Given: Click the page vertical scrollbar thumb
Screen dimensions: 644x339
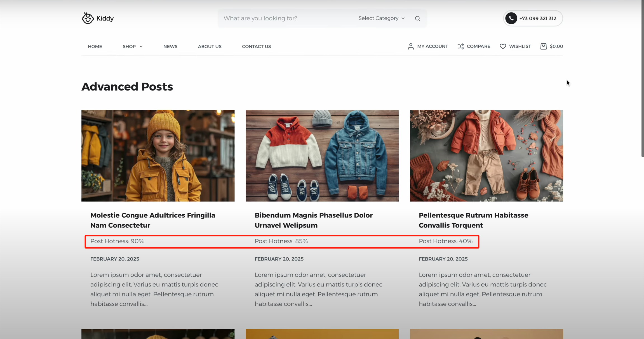Looking at the screenshot, I should tap(642, 78).
